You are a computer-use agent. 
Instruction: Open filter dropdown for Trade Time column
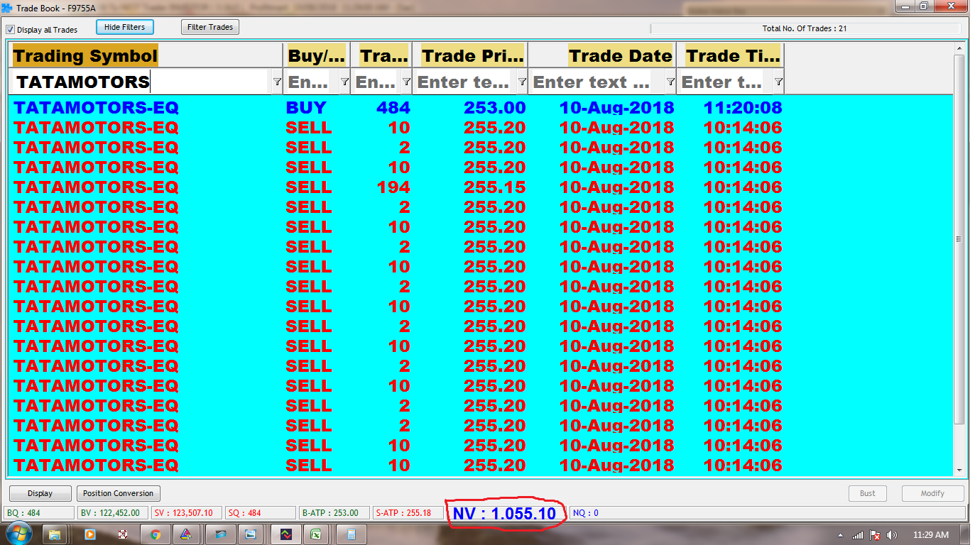pos(778,82)
